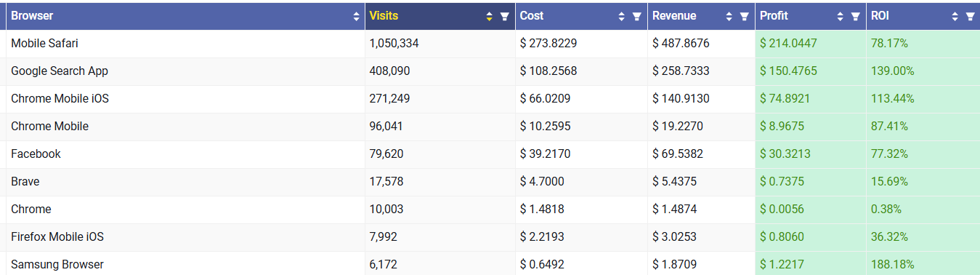Open the Cost column filter icon
This screenshot has width=980, height=275.
637,16
